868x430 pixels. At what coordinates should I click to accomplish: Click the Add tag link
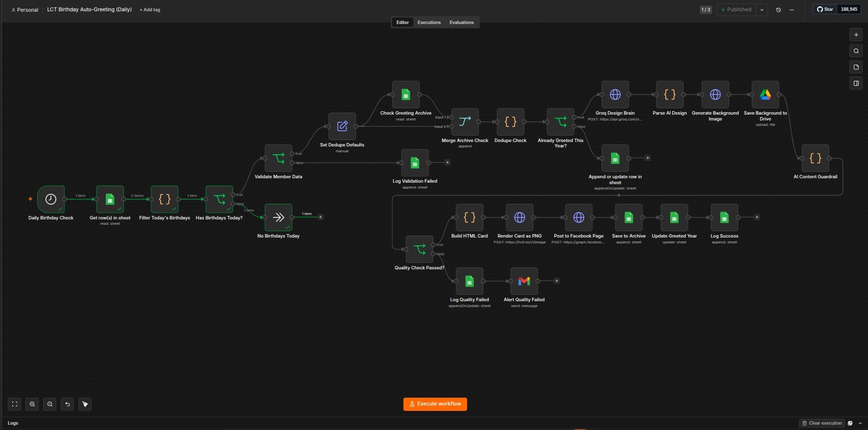tap(150, 10)
